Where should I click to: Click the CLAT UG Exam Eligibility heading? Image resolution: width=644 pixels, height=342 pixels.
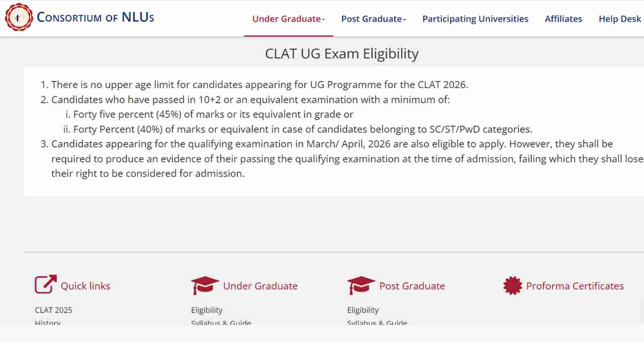click(x=342, y=54)
